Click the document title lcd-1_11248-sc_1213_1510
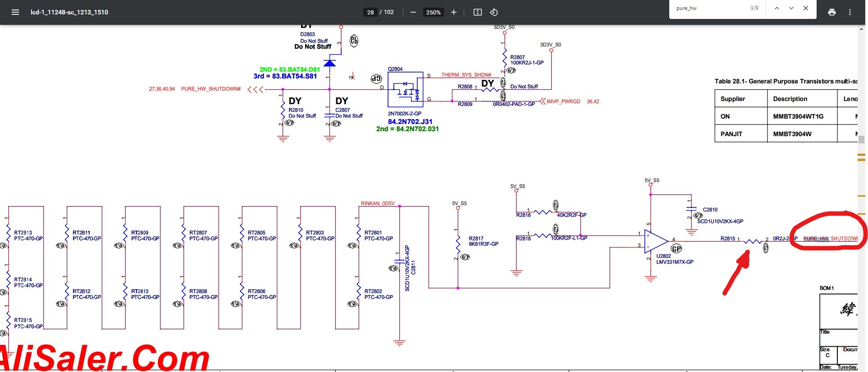The width and height of the screenshot is (868, 372). pos(69,12)
